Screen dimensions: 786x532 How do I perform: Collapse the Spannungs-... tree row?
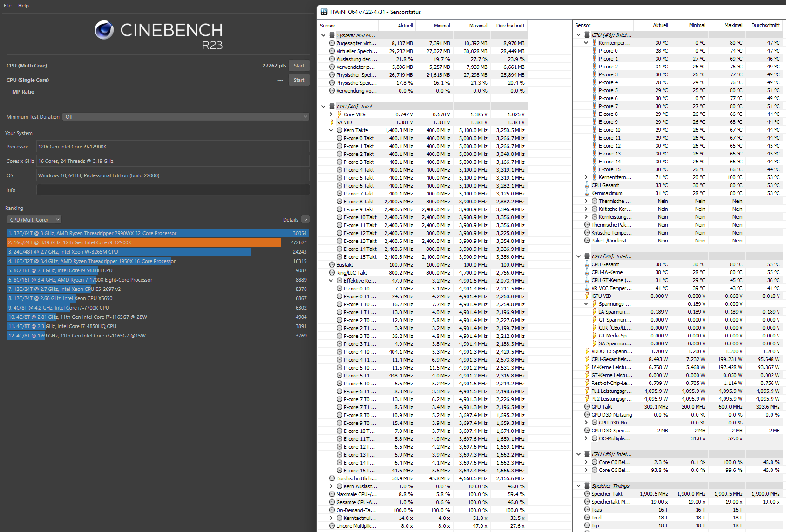point(586,304)
